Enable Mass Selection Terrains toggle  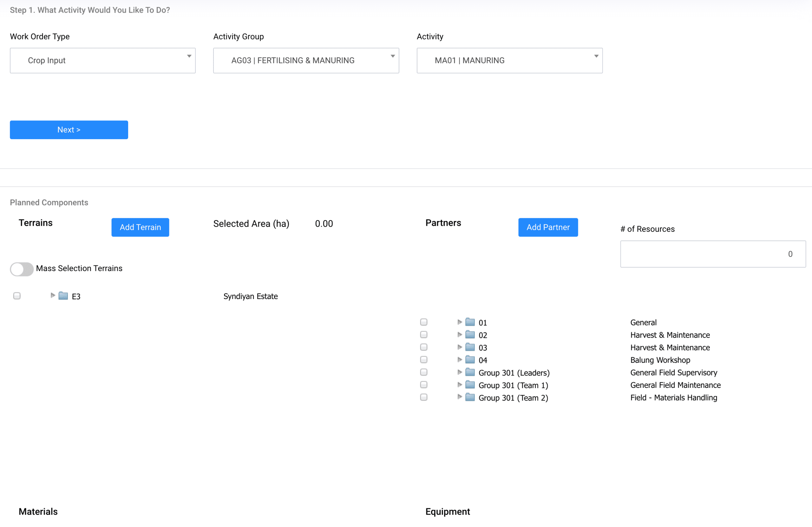click(x=22, y=269)
